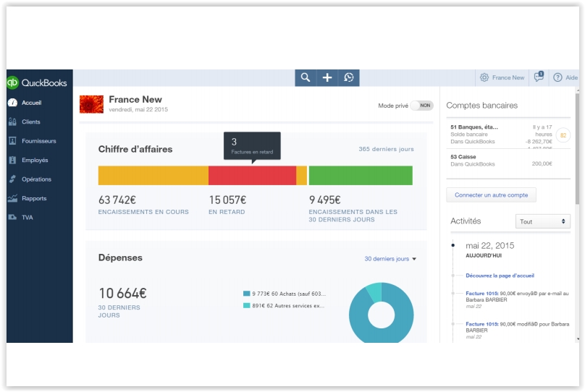Click the Autres services legend entry
The width and height of the screenshot is (585, 392).
[284, 305]
